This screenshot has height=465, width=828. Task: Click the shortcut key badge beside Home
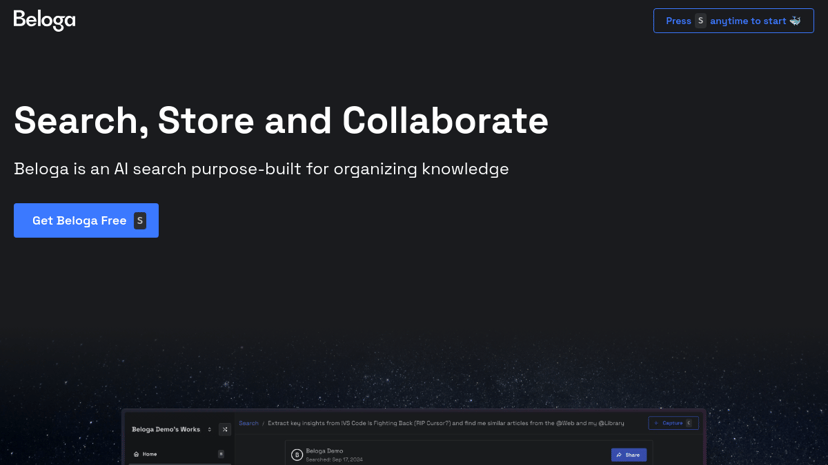tap(221, 454)
